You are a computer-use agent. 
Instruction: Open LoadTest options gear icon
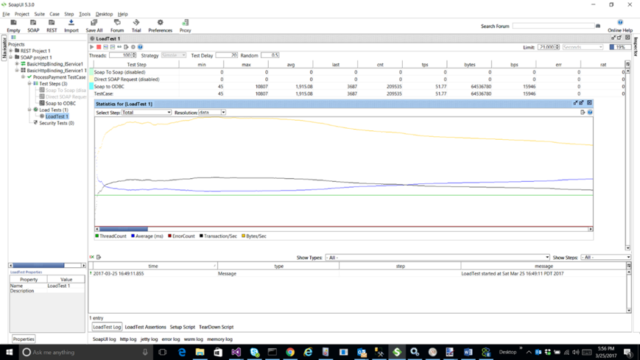133,47
